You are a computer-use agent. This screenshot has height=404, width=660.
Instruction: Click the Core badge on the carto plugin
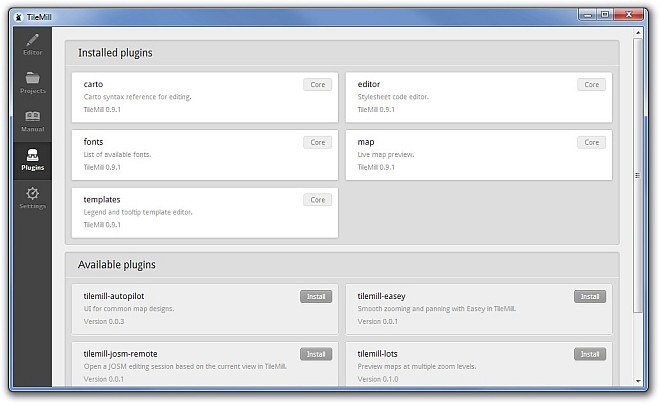click(x=317, y=85)
